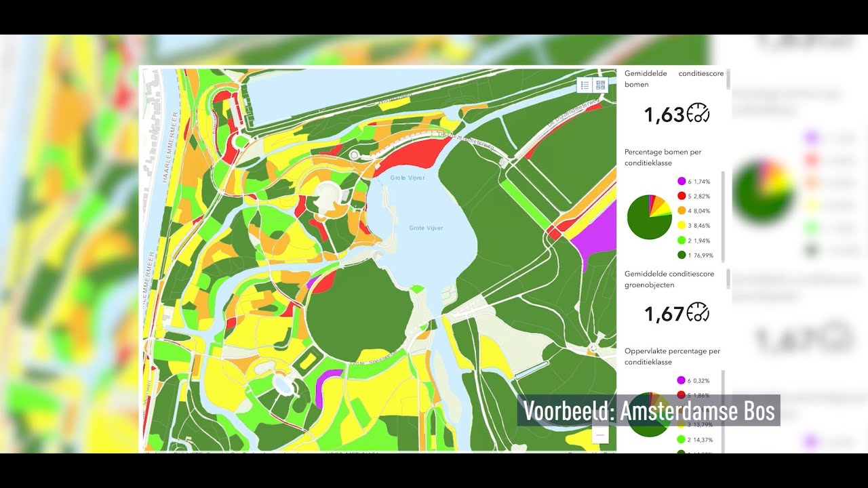Click Gemiddelde conditiescore groenobjecten heading
The image size is (868, 488).
(x=669, y=279)
